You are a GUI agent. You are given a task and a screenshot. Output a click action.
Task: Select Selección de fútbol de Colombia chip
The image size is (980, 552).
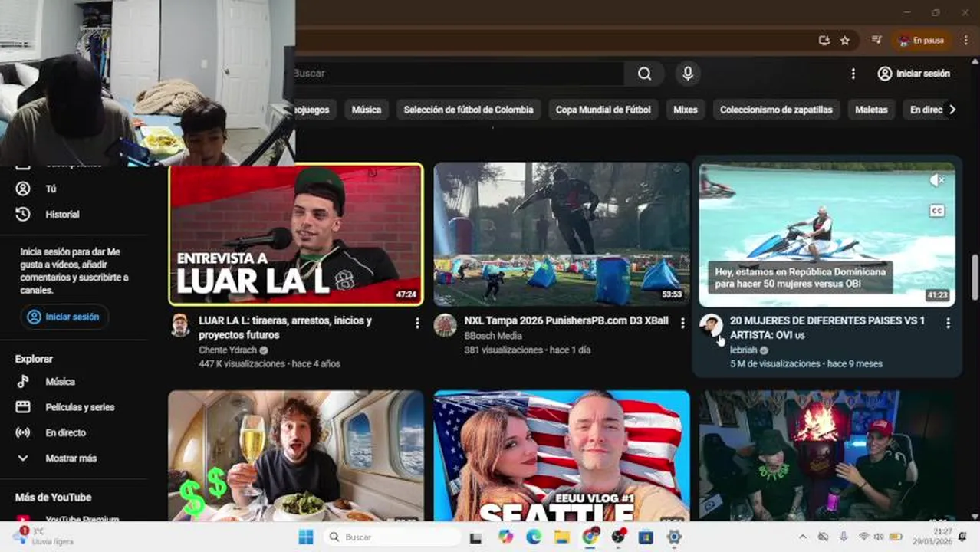click(x=469, y=110)
